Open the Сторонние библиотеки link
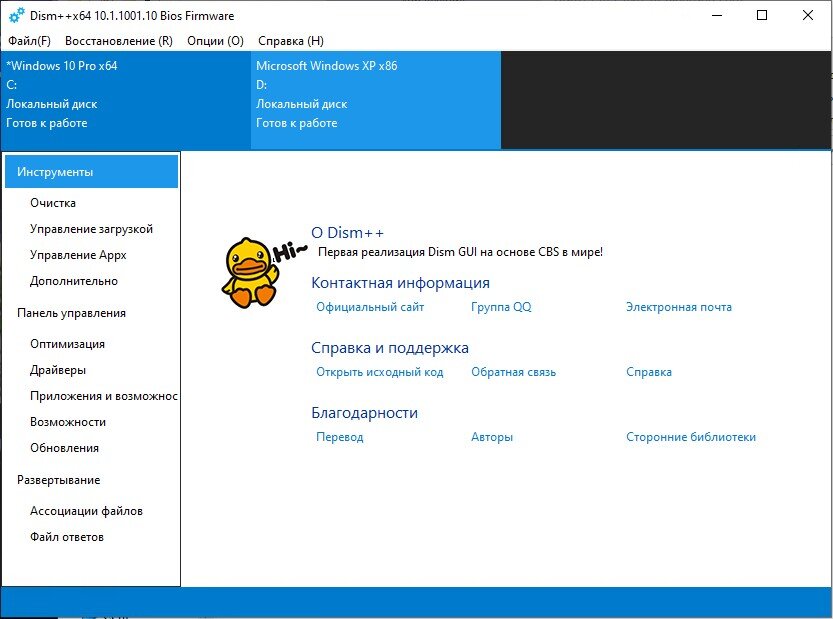 pyautogui.click(x=691, y=437)
